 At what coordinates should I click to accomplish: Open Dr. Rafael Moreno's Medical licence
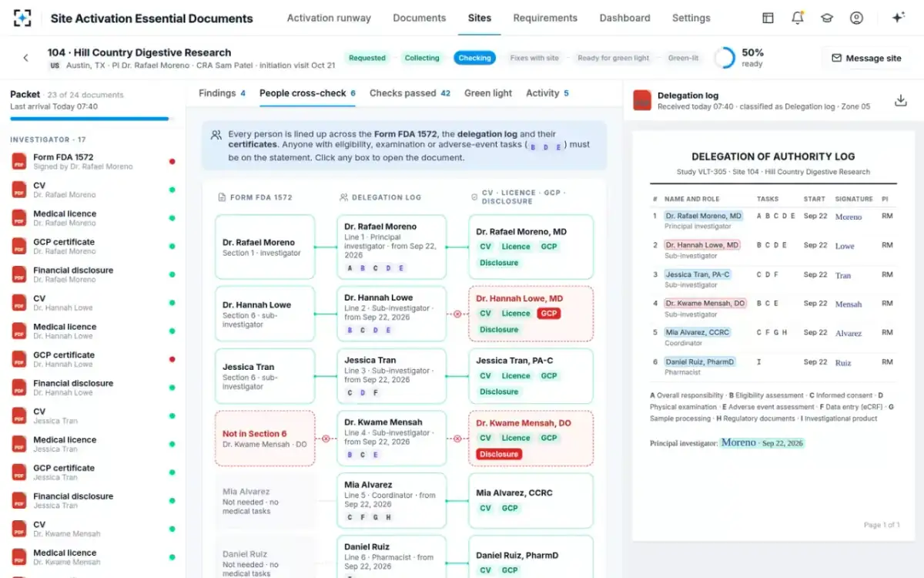[92, 218]
